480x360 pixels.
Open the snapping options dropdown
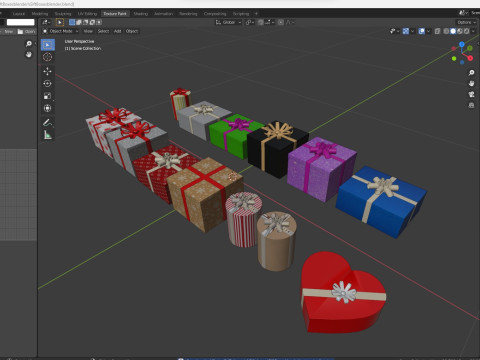tap(269, 22)
